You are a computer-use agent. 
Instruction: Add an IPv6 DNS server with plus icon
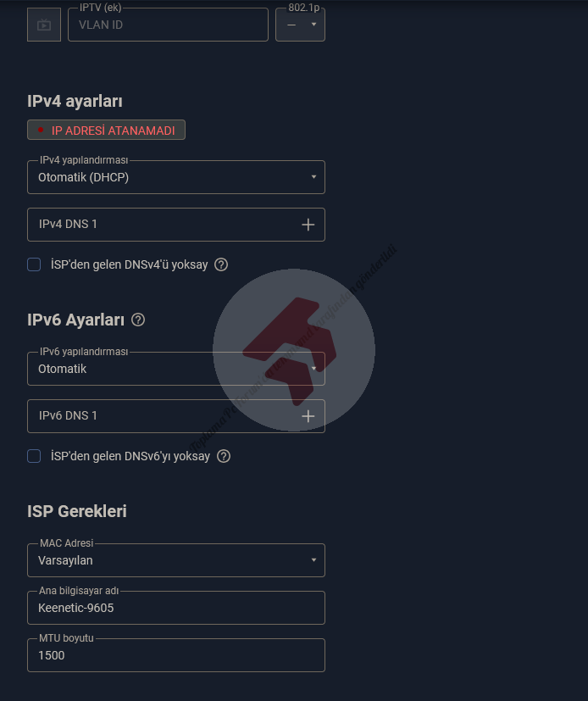tap(308, 416)
